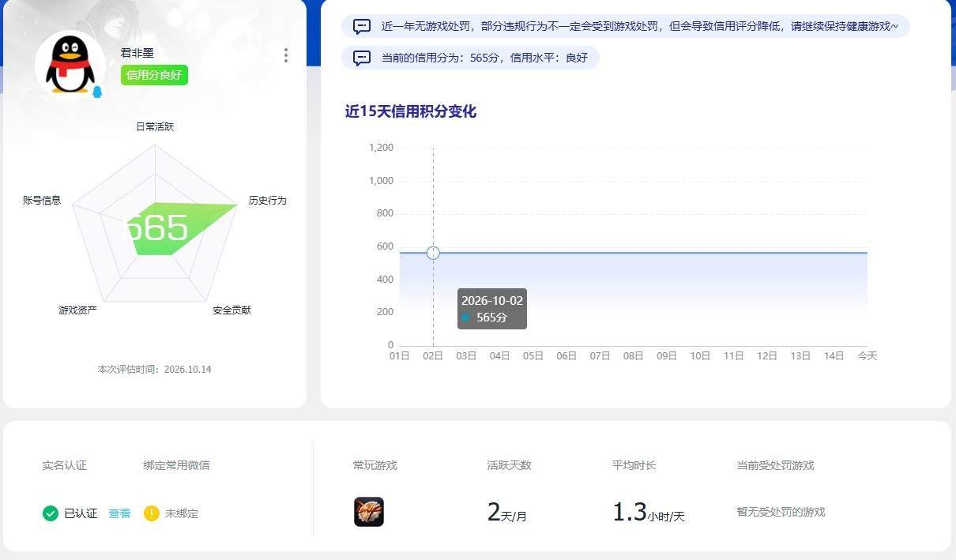956x560 pixels.
Task: Click the 常玩游戏 label
Action: click(x=375, y=465)
